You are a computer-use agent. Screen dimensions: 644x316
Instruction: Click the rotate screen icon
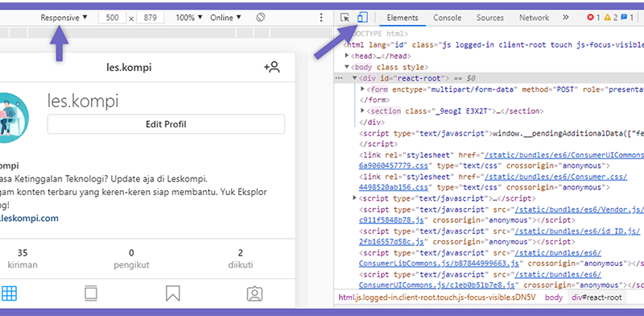tap(260, 17)
